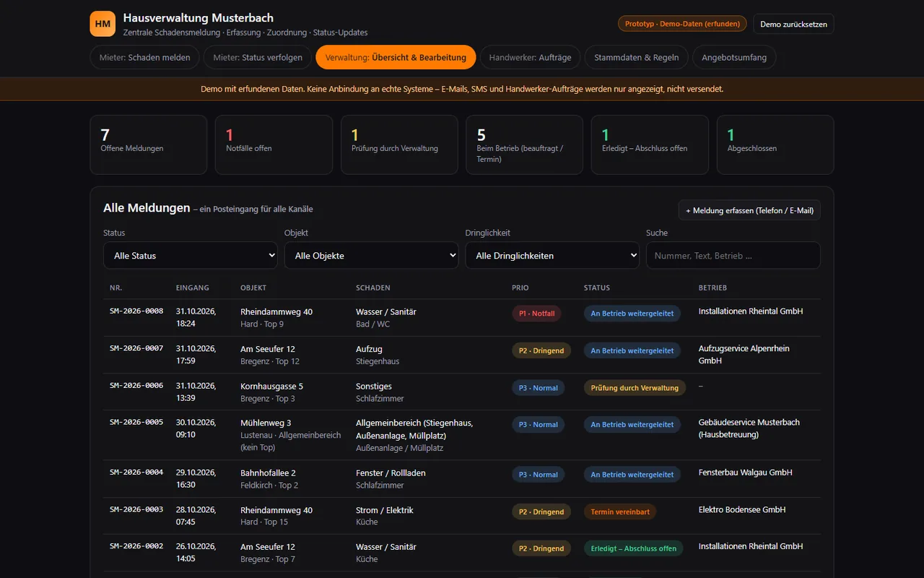Select Fensterbau Walgau GmbH cell
The width and height of the screenshot is (924, 578).
[x=746, y=473]
